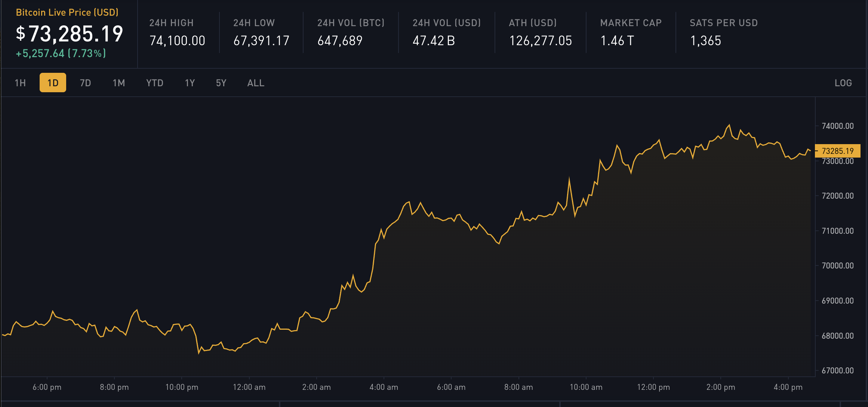868x407 pixels.
Task: Select the 5Y time range
Action: coord(221,83)
